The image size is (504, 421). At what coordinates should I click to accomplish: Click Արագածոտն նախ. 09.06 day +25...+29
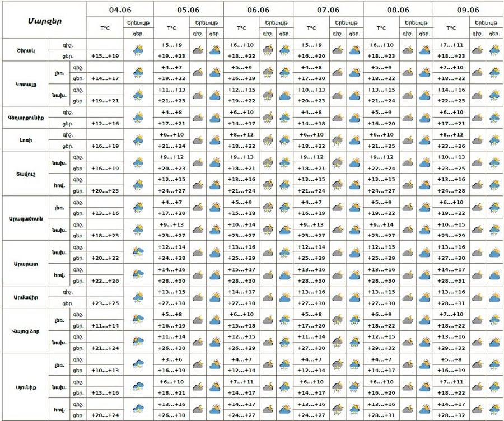click(451, 236)
